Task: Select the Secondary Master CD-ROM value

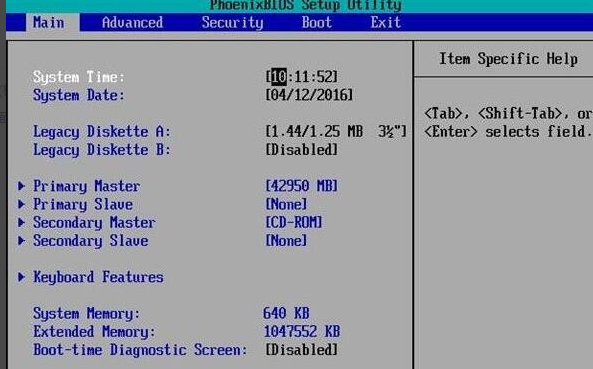Action: (x=294, y=222)
